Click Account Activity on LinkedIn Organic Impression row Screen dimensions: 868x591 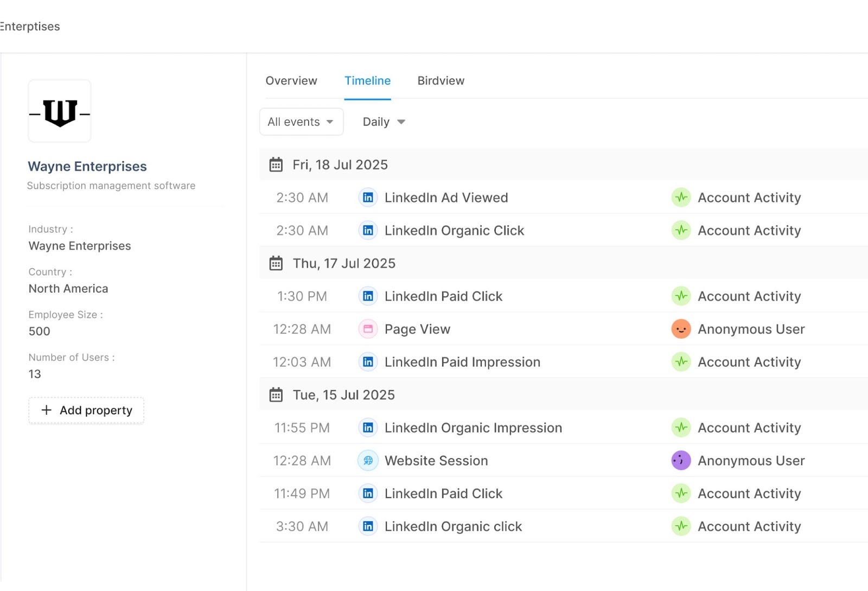(x=749, y=428)
